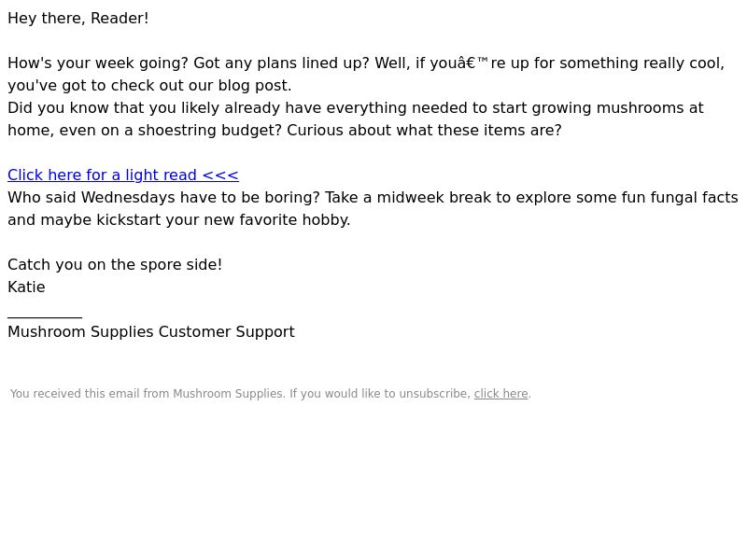Screen dimensions: 747x560
Task: Open the 'Click here for a light read' link
Action: coord(123,175)
